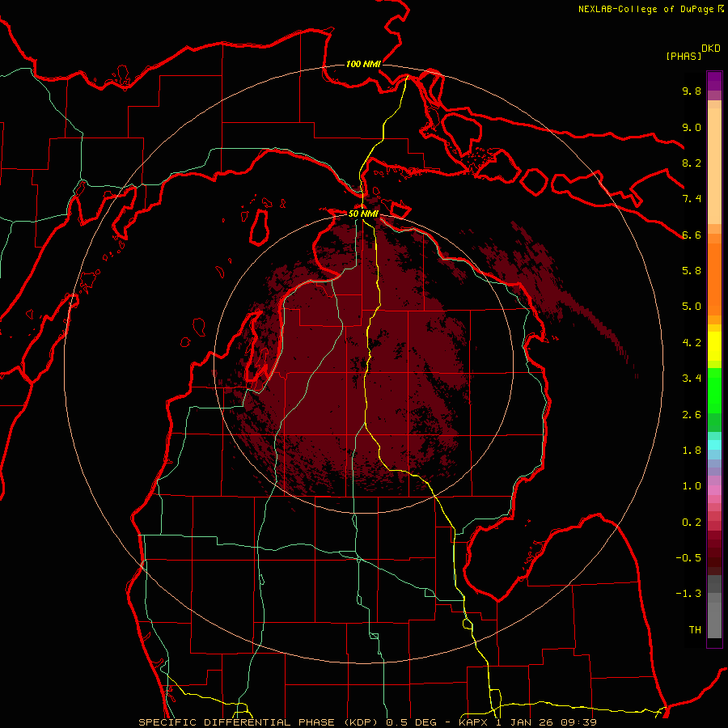Select the -0.5 scale label
The height and width of the screenshot is (728, 728).
coord(688,558)
